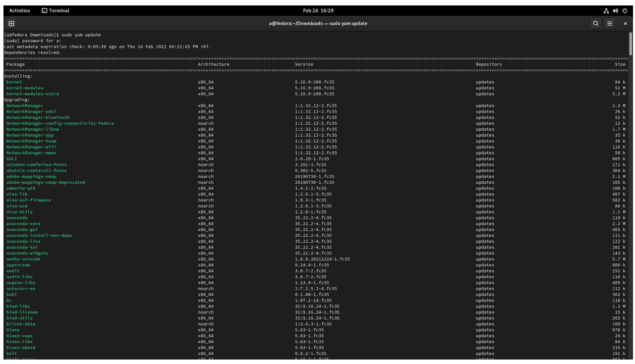Click the anthy-unicode package name

click(23, 259)
